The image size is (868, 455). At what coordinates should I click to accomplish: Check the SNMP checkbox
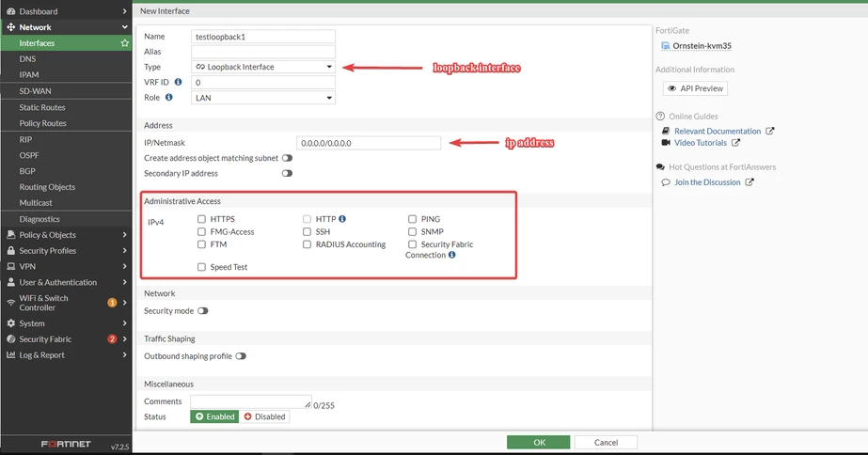413,232
